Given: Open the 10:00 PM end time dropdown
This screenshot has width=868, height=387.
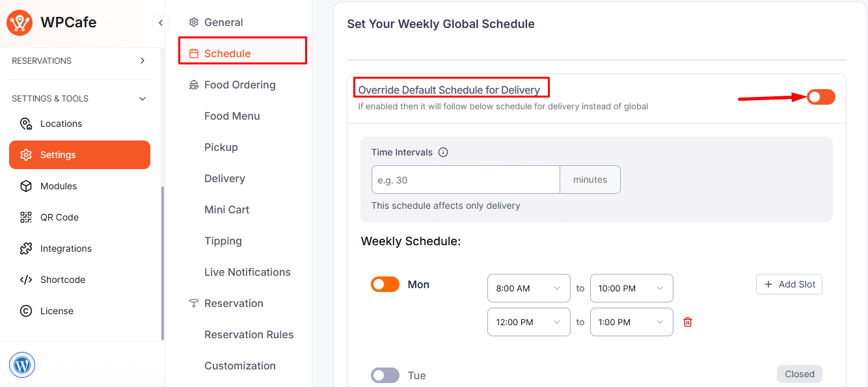Looking at the screenshot, I should (631, 288).
